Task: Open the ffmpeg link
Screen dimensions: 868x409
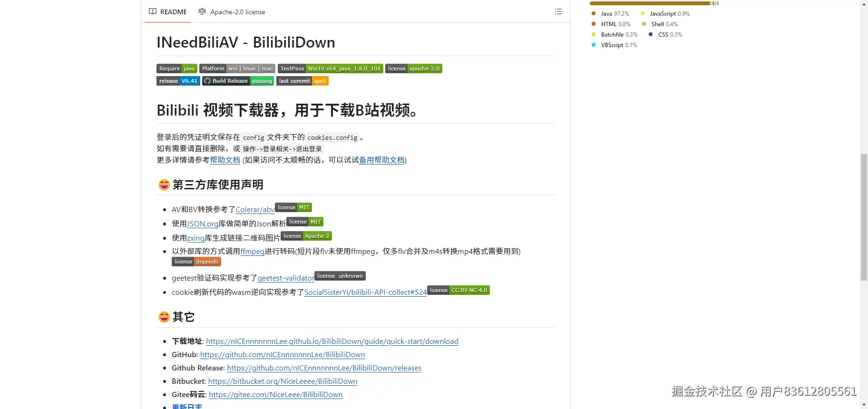Action: coord(252,251)
